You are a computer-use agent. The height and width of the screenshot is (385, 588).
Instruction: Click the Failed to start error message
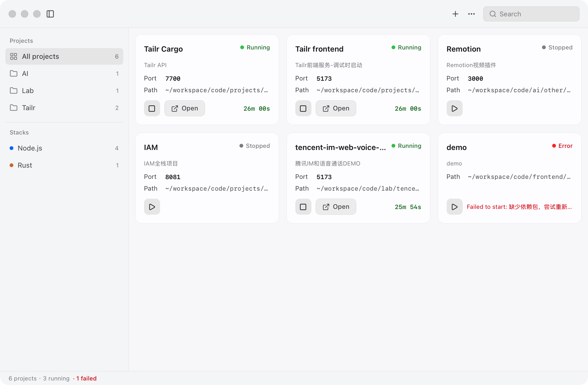tap(519, 207)
